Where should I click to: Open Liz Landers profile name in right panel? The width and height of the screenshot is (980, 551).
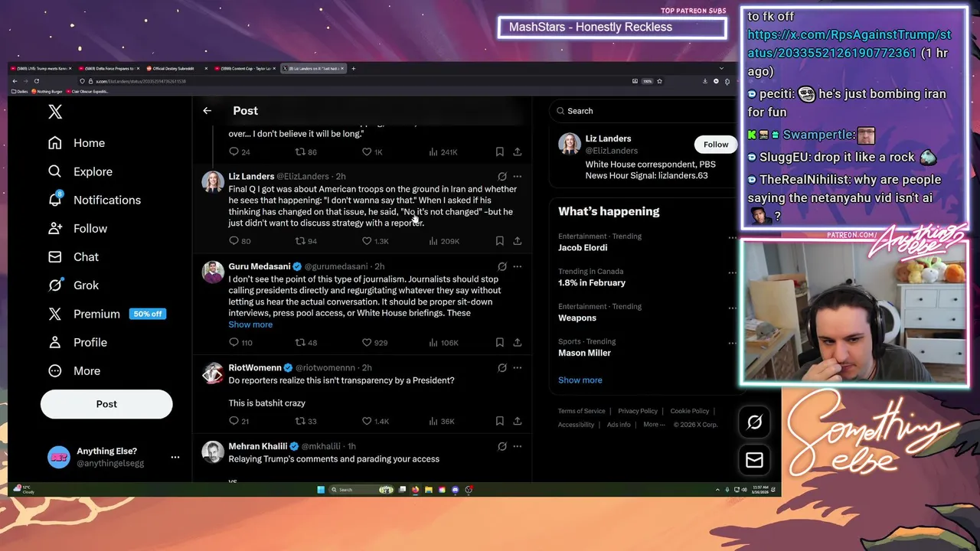pyautogui.click(x=608, y=139)
